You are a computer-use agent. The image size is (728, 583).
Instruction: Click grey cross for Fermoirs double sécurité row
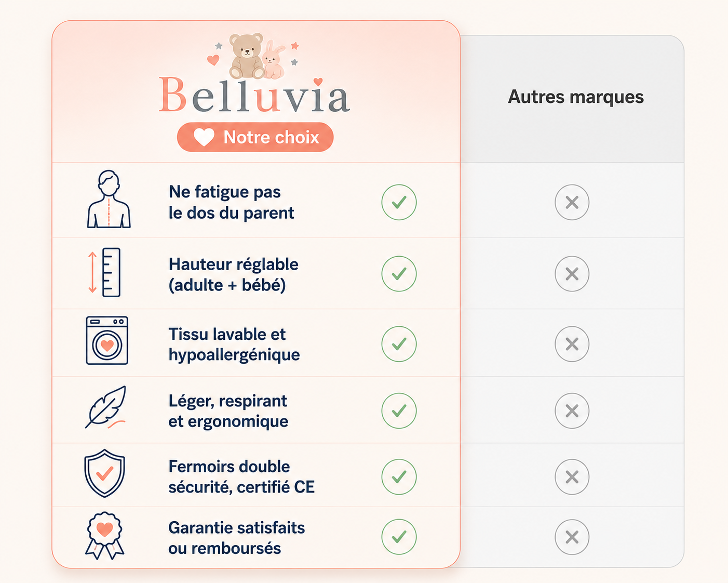point(572,477)
